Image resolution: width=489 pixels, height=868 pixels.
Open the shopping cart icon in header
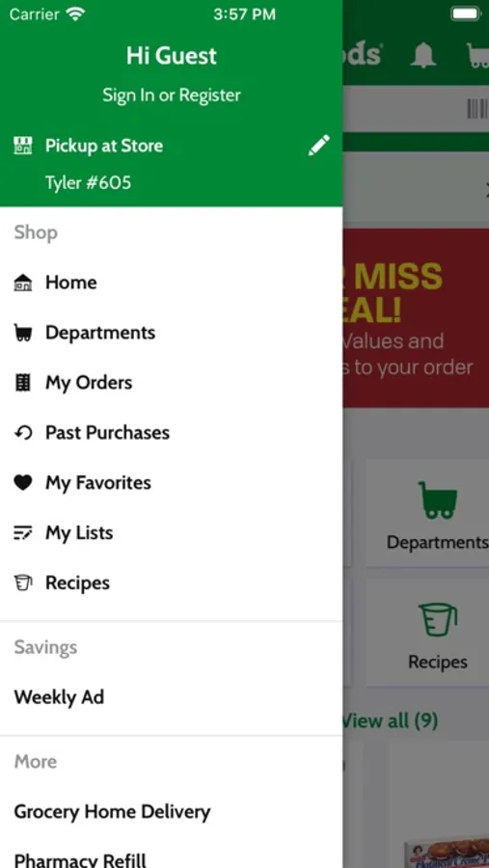478,55
